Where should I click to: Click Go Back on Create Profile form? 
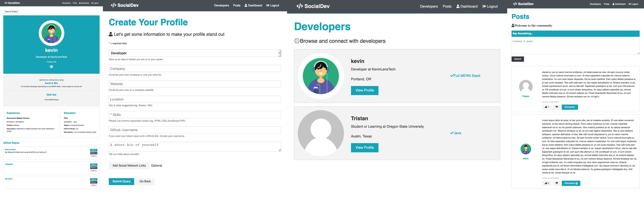tap(145, 182)
